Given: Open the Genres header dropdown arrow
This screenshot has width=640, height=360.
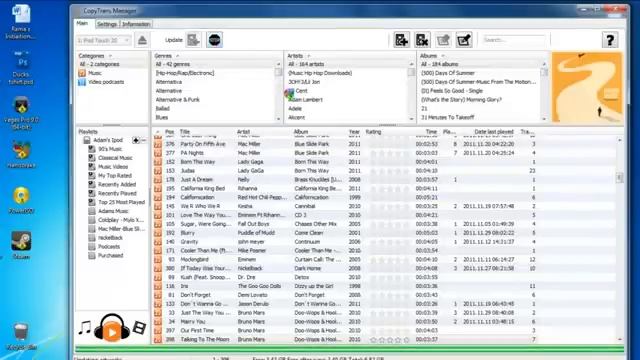Looking at the screenshot, I should (x=177, y=56).
